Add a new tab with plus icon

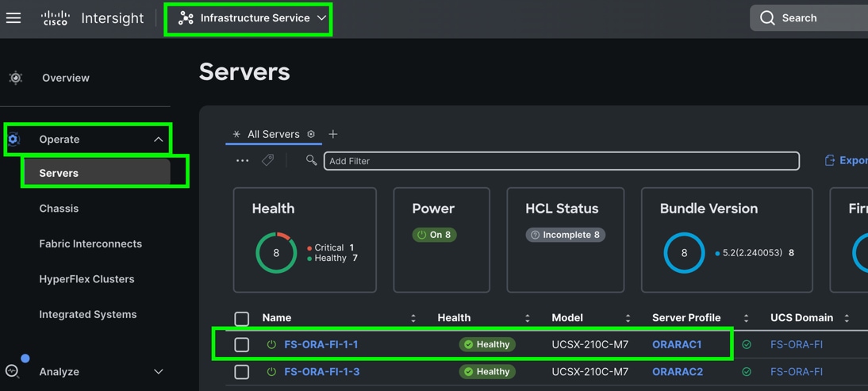[332, 134]
